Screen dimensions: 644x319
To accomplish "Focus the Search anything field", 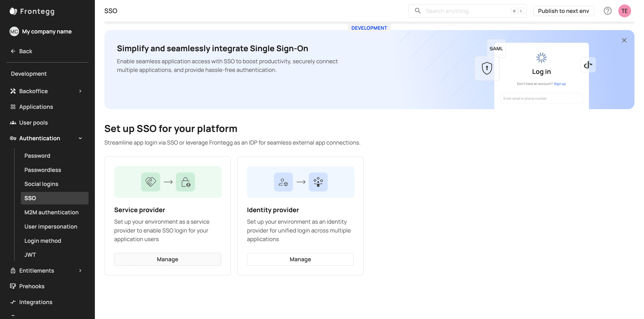I will click(468, 11).
